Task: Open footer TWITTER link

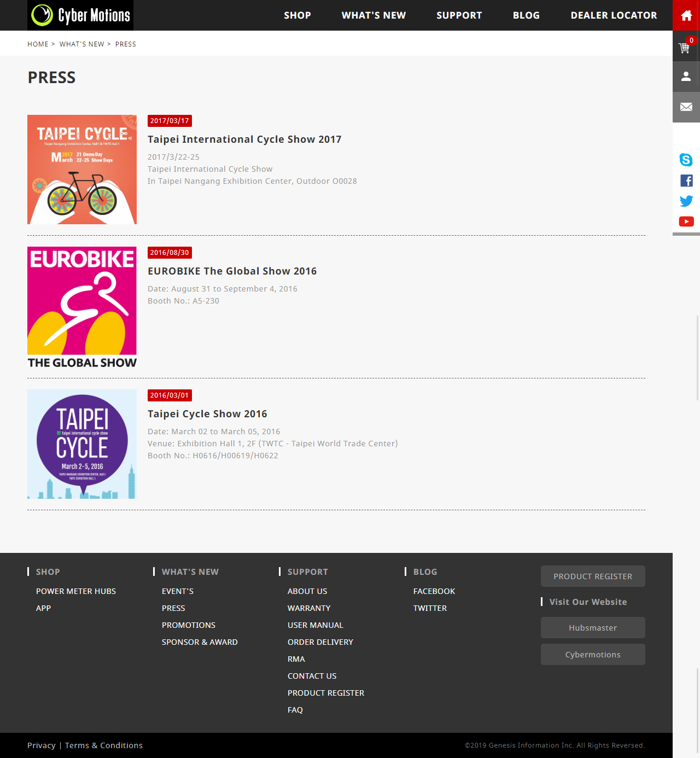Action: [x=430, y=608]
